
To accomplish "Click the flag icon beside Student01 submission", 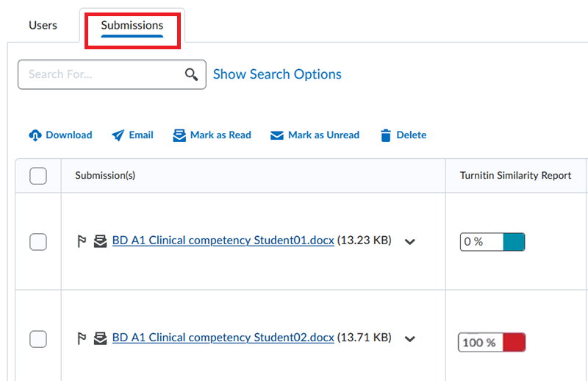I will coord(82,241).
